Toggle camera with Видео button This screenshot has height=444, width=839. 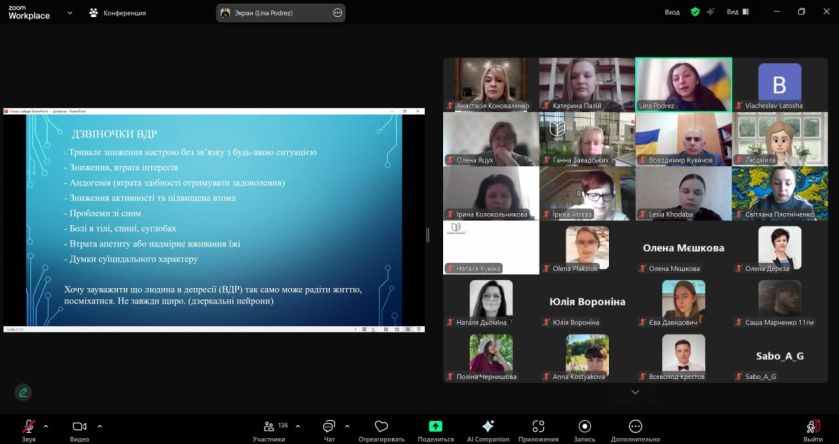[79, 430]
